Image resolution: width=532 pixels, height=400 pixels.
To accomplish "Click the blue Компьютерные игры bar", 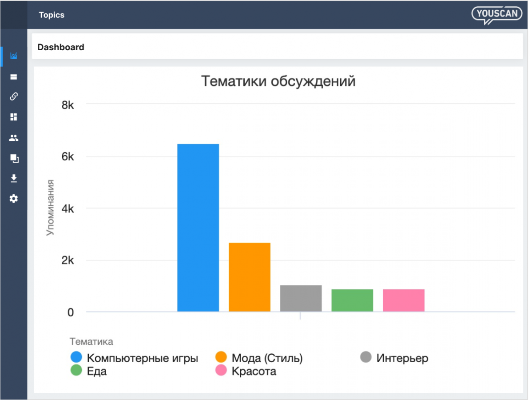I will click(198, 228).
